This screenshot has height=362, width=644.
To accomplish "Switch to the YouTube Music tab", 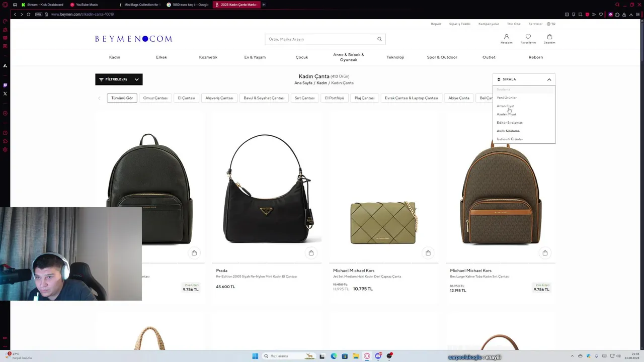I will pos(87,5).
